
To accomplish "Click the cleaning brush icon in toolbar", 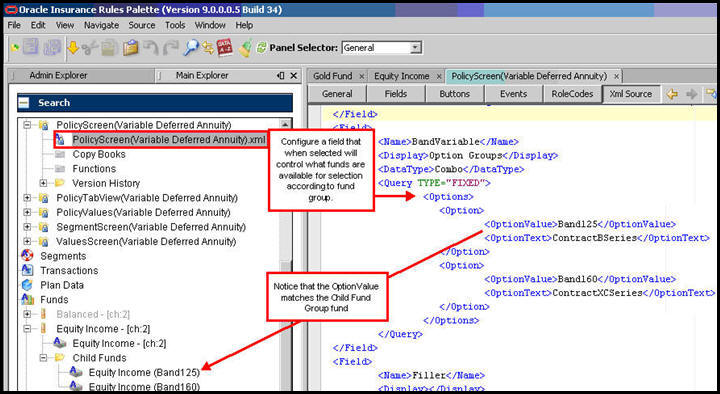I will click(x=245, y=48).
